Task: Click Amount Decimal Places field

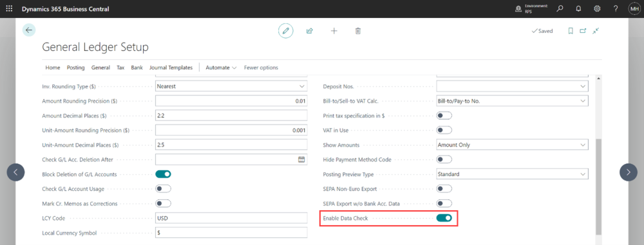Action: tap(231, 115)
